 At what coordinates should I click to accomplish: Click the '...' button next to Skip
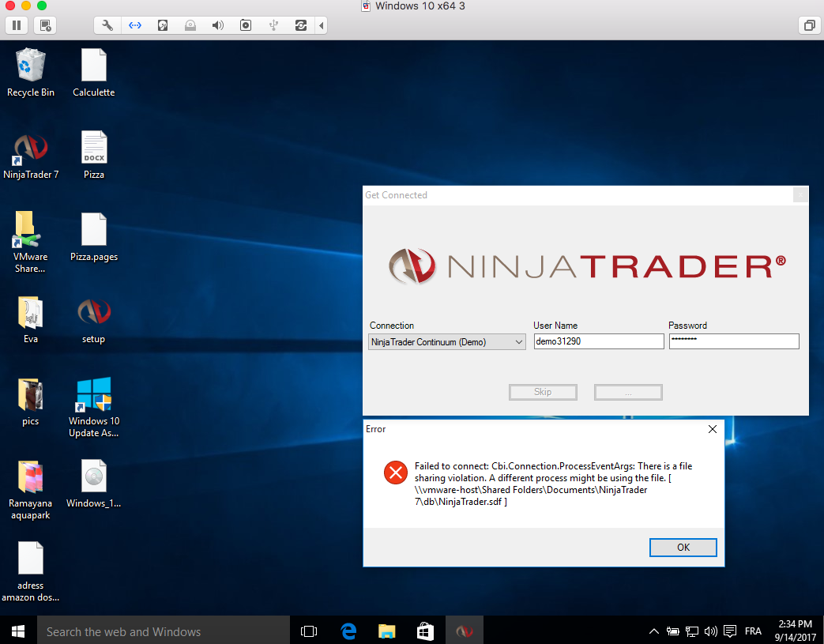(x=628, y=392)
